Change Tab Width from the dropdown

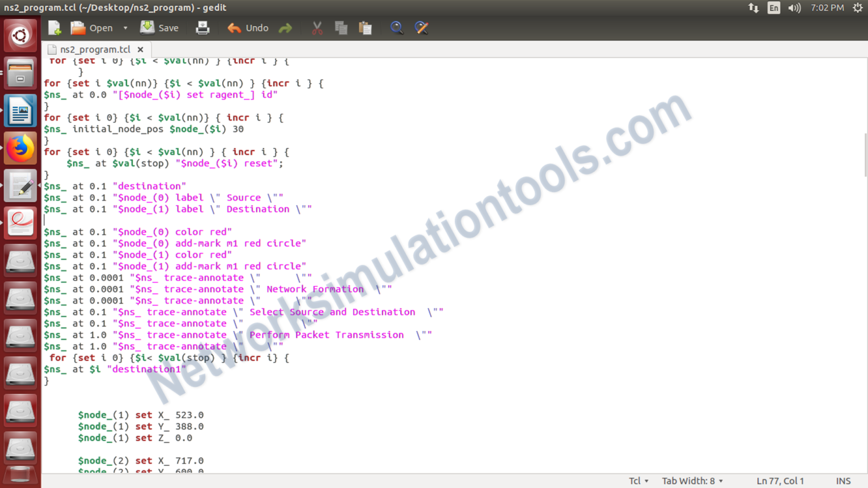pyautogui.click(x=692, y=481)
